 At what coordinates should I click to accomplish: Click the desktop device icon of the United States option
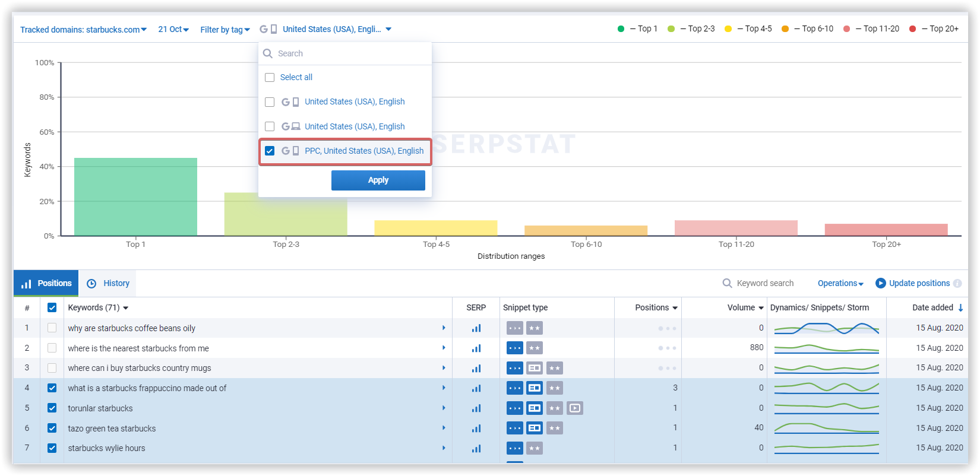(x=296, y=126)
